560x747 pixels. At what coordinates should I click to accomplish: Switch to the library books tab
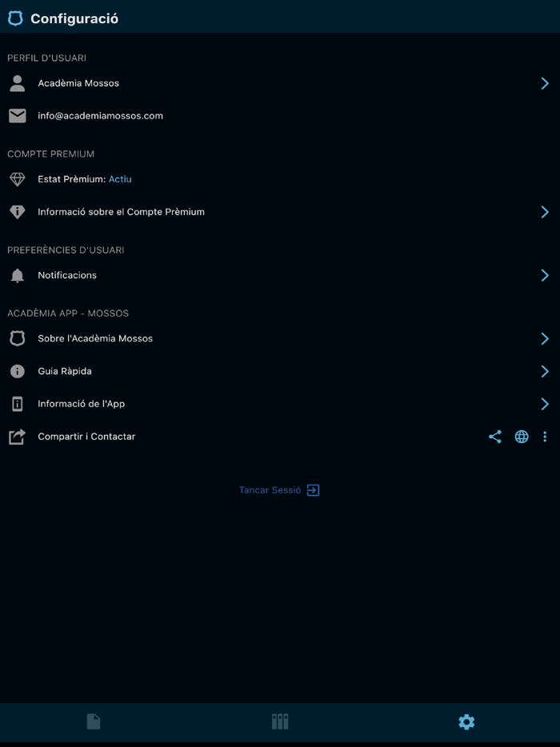pos(280,721)
